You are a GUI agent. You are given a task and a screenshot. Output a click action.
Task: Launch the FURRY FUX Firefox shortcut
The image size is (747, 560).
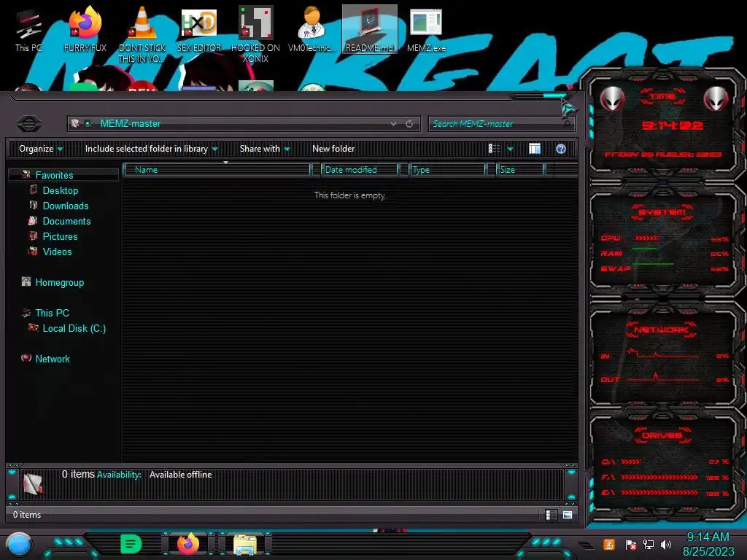(x=85, y=31)
